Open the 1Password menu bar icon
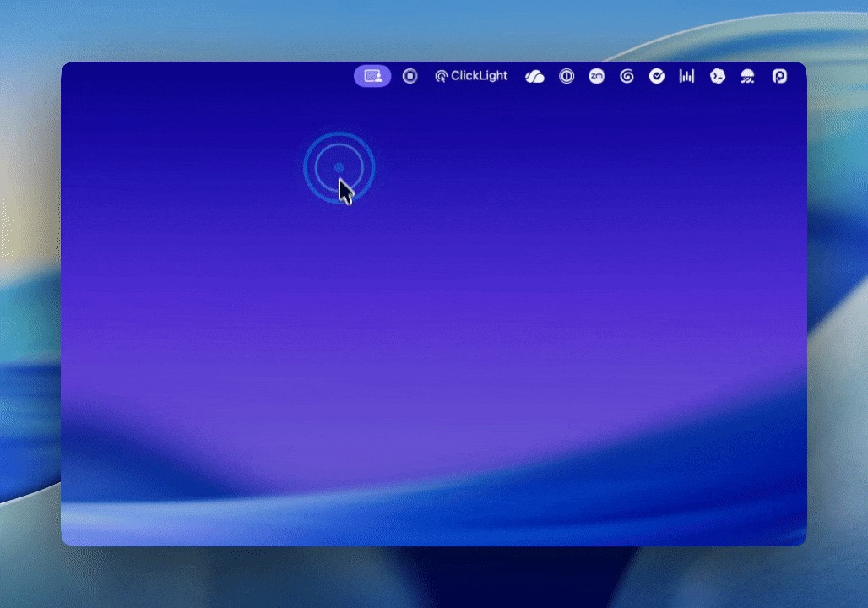The image size is (868, 608). coord(567,76)
